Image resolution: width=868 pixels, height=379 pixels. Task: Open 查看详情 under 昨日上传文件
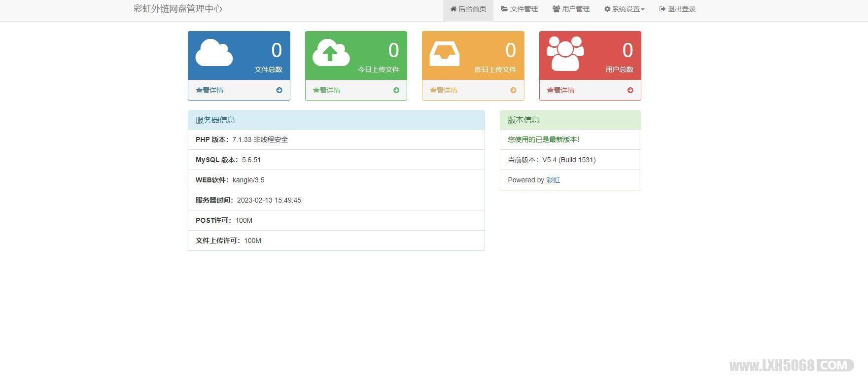(444, 90)
